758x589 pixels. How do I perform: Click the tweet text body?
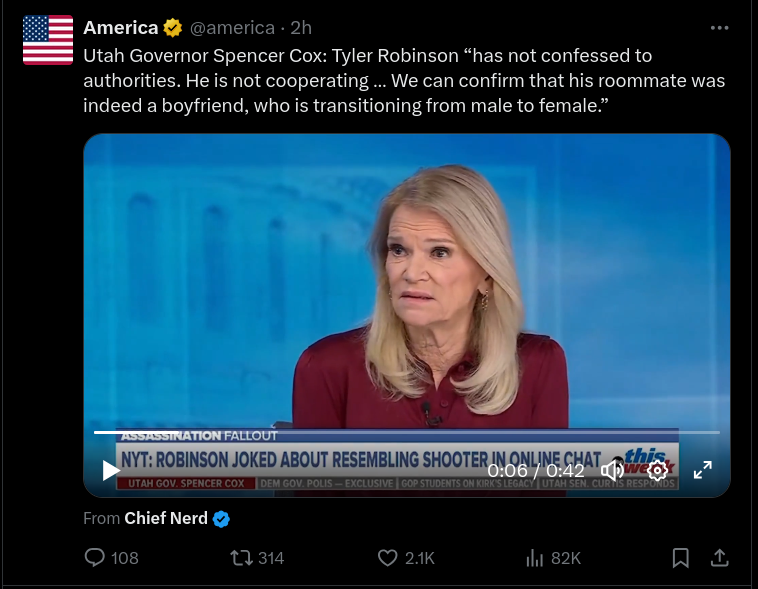(x=400, y=80)
